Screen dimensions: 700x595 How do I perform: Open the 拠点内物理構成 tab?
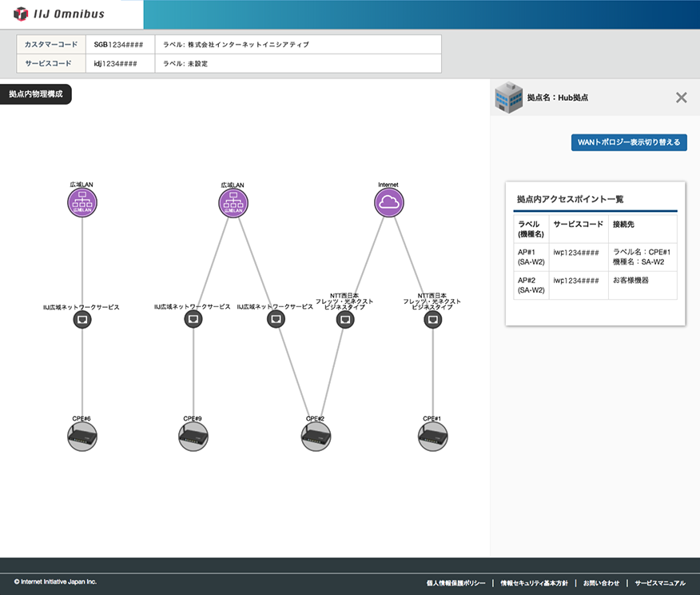click(36, 94)
